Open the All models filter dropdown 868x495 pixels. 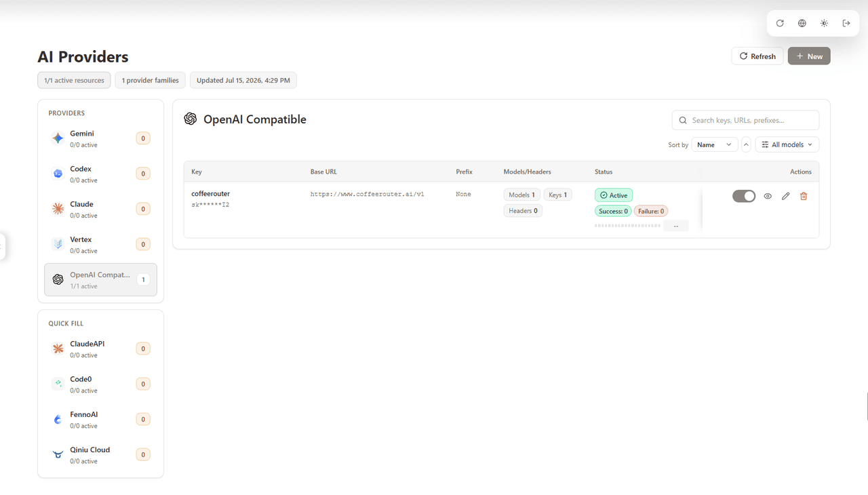pos(787,144)
